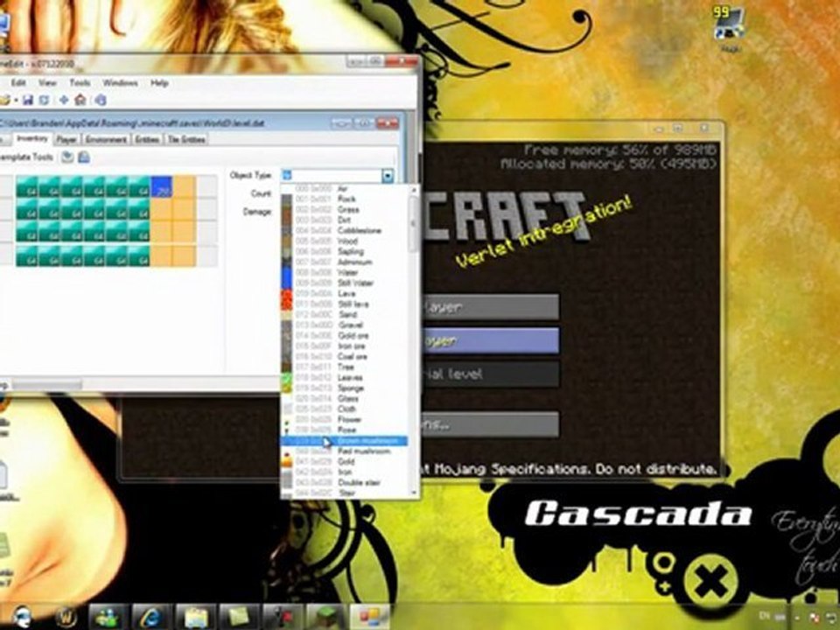Viewport: 840px width, 630px height.
Task: Select Cloth in the object list
Action: tap(345, 409)
